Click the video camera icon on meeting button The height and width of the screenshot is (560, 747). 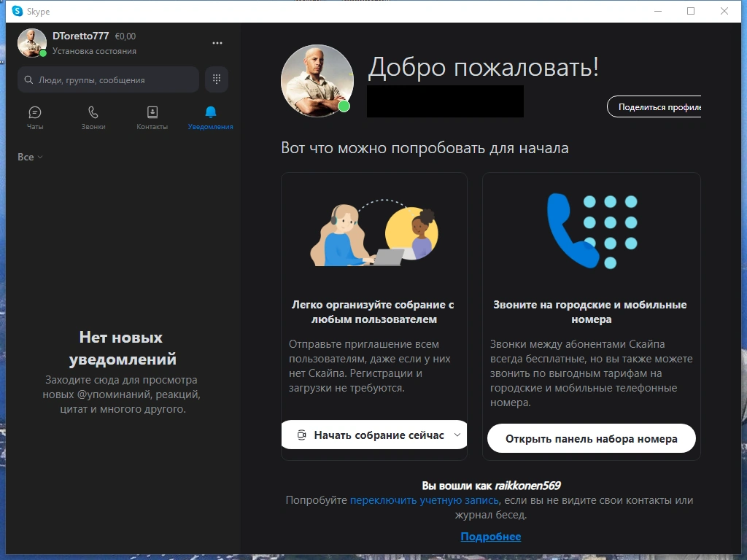[x=301, y=435]
